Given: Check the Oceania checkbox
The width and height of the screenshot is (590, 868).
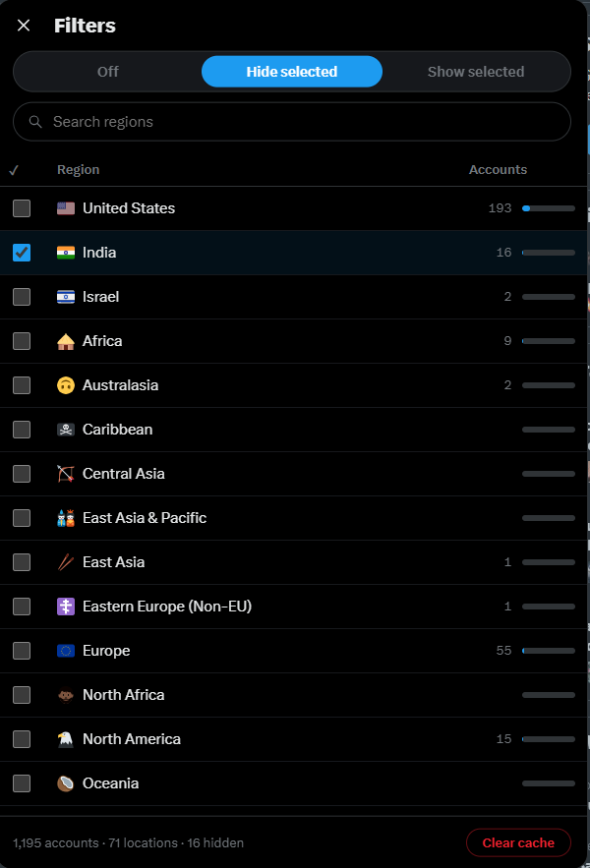Looking at the screenshot, I should pyautogui.click(x=22, y=783).
